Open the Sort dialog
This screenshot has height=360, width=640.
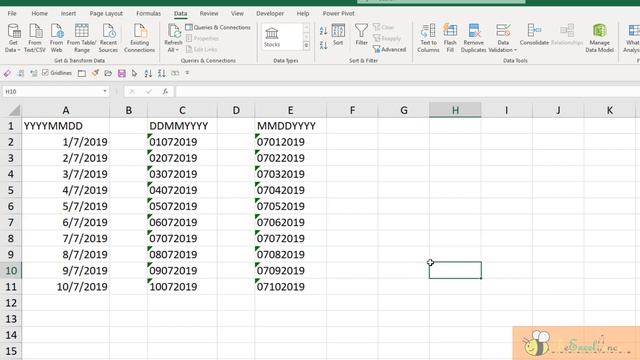[x=338, y=35]
